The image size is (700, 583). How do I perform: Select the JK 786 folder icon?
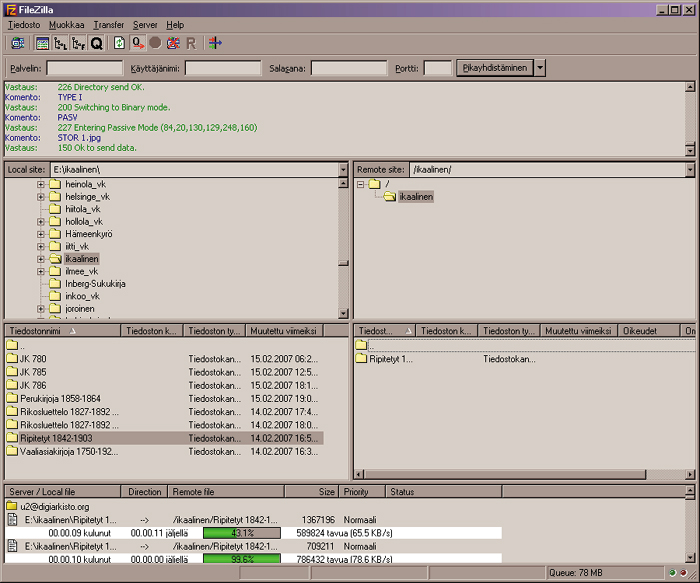pyautogui.click(x=12, y=385)
